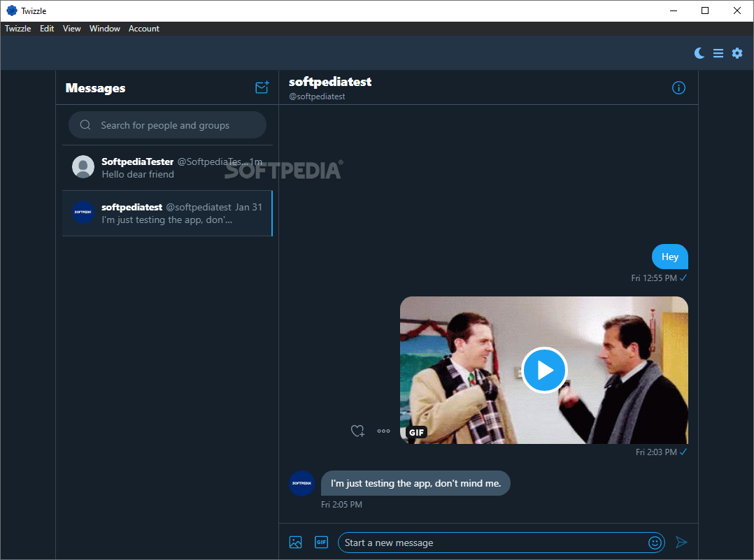Minimize the Twizzle window

tap(673, 10)
